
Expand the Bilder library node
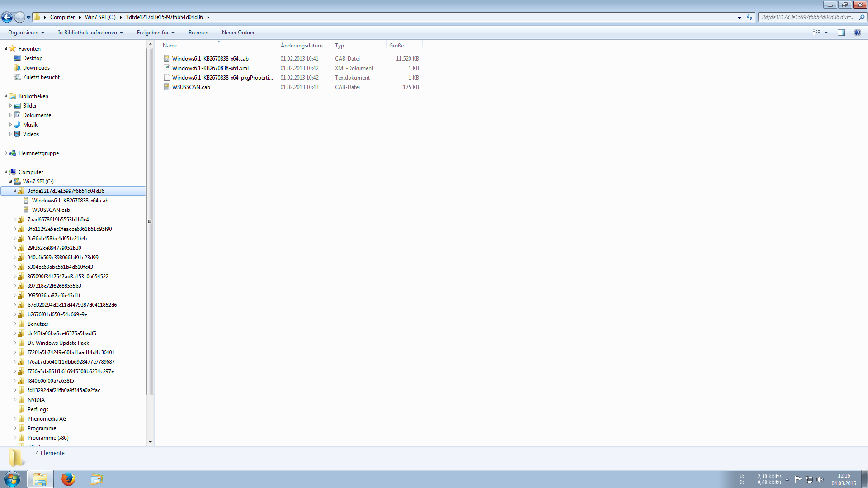coord(10,106)
